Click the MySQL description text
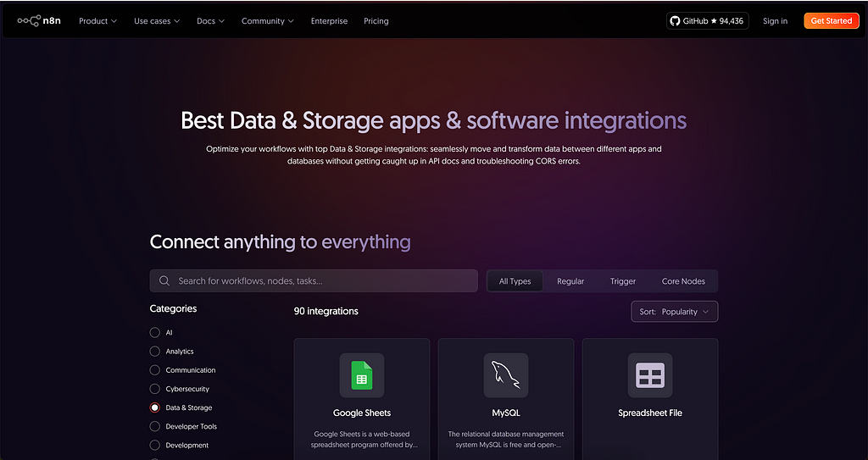This screenshot has height=460, width=868. coord(506,440)
